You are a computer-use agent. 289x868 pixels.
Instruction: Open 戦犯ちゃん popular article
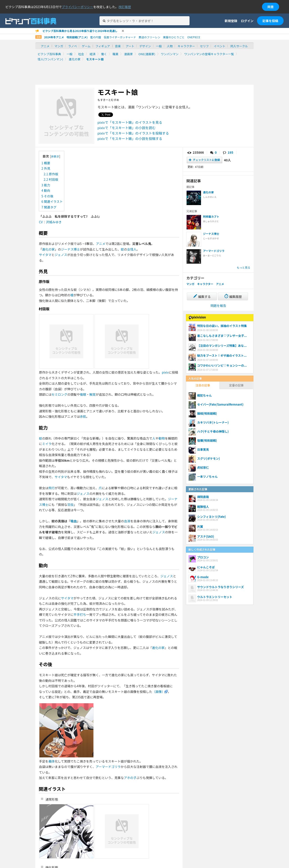(204, 396)
